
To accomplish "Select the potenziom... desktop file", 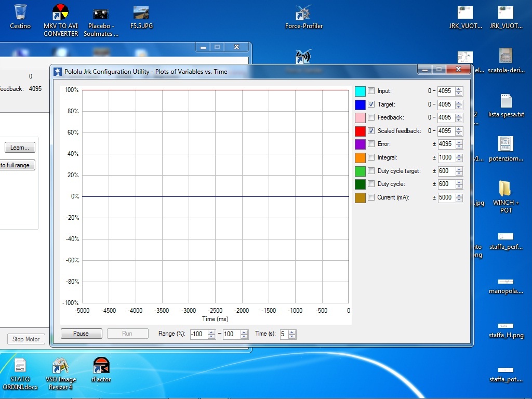I will click(506, 149).
